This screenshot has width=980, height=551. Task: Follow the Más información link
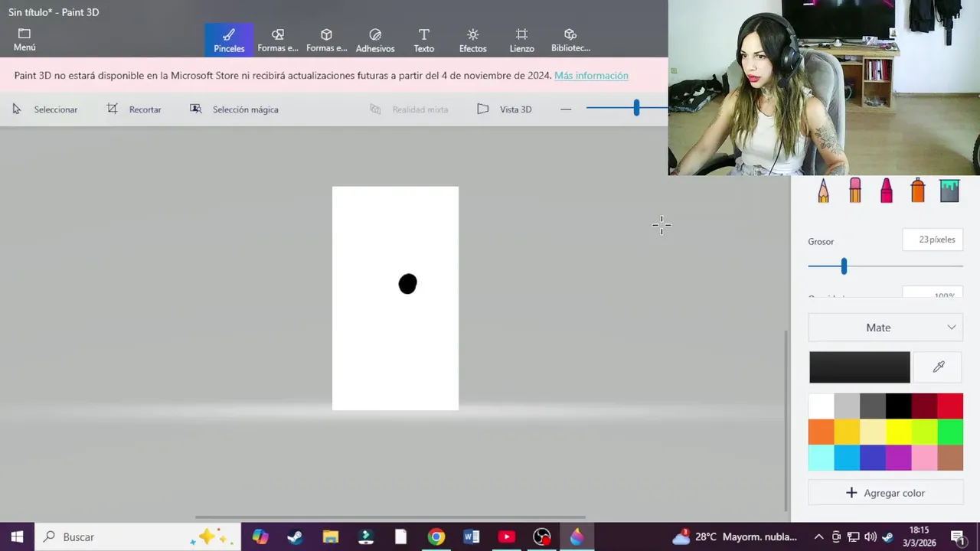(x=591, y=75)
